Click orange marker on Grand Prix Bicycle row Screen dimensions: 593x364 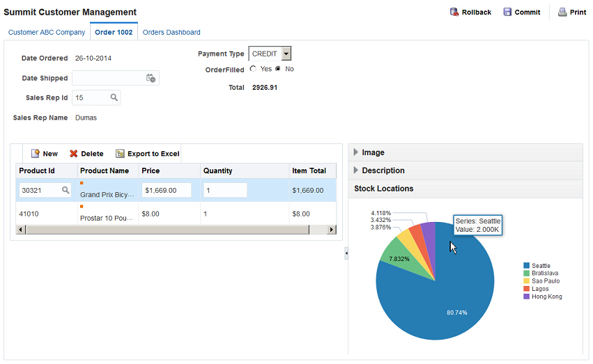[x=82, y=183]
